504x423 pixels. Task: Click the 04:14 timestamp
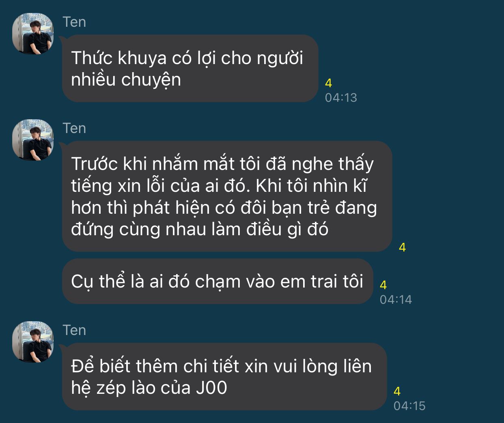click(396, 300)
